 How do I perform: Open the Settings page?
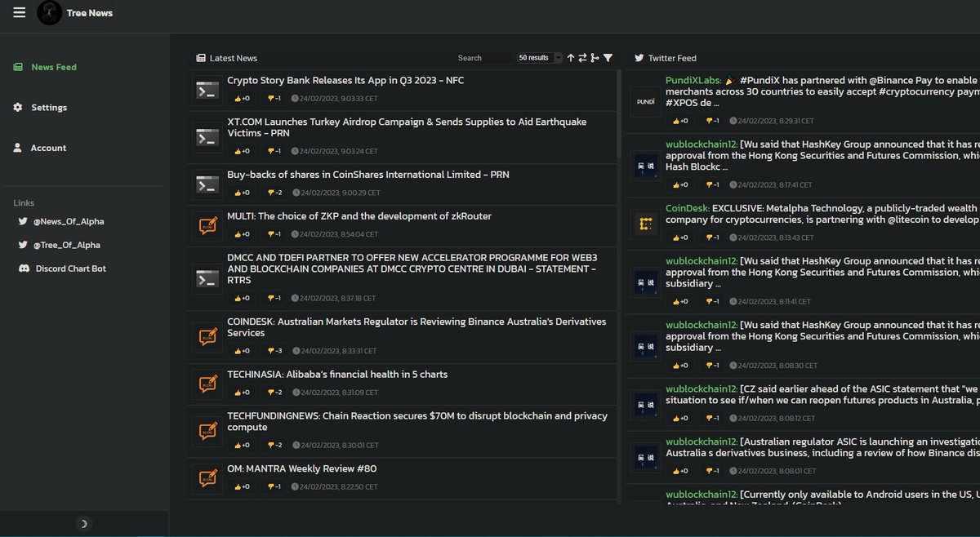[49, 108]
